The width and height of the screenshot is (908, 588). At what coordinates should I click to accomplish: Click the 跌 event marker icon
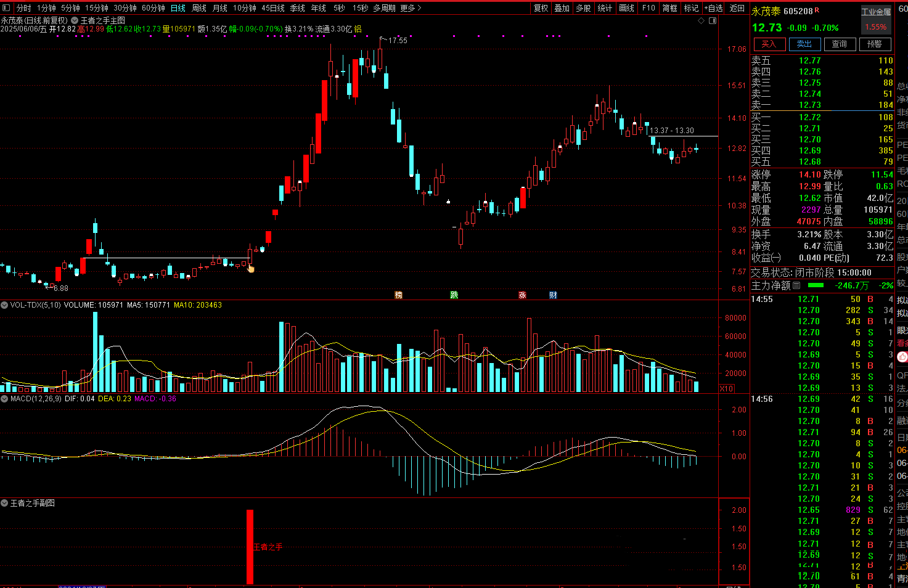[x=454, y=295]
